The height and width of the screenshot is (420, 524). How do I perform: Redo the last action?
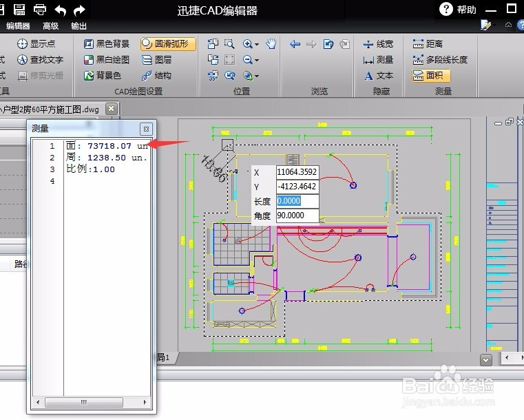pyautogui.click(x=79, y=10)
